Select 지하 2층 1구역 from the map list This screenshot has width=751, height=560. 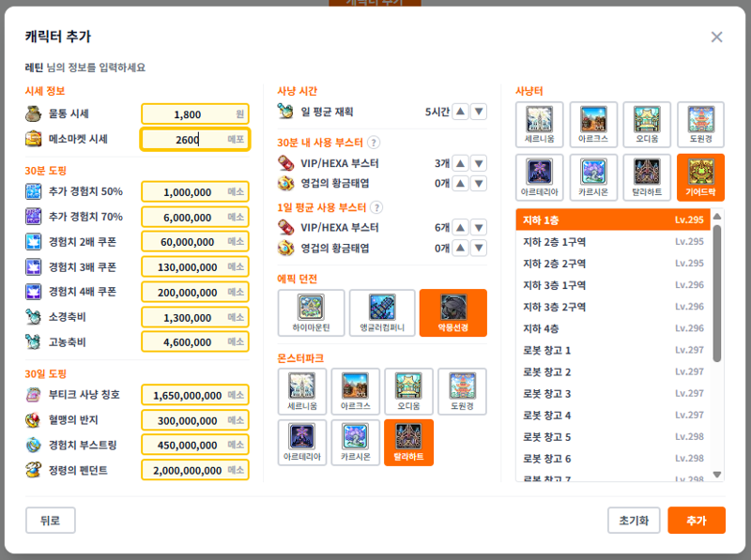613,242
